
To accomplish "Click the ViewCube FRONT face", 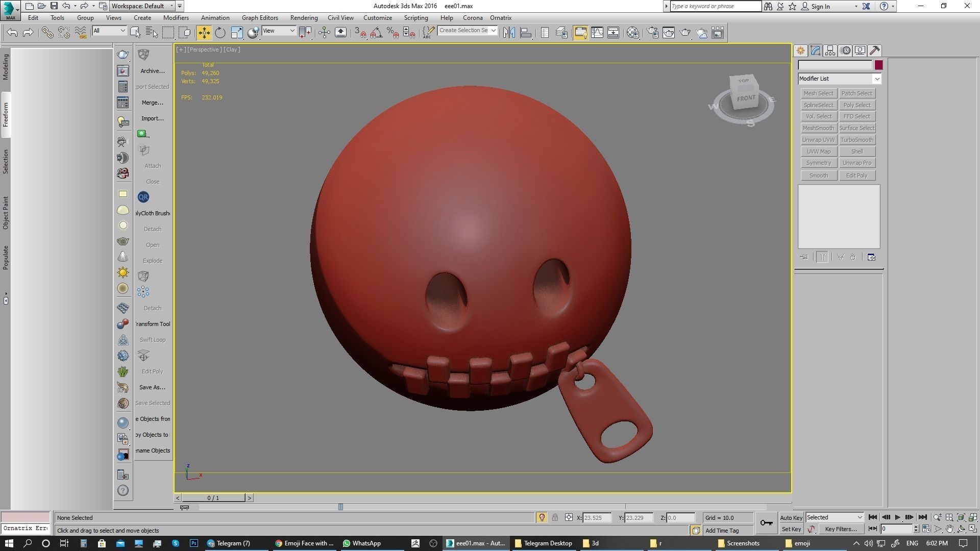I will (x=746, y=98).
